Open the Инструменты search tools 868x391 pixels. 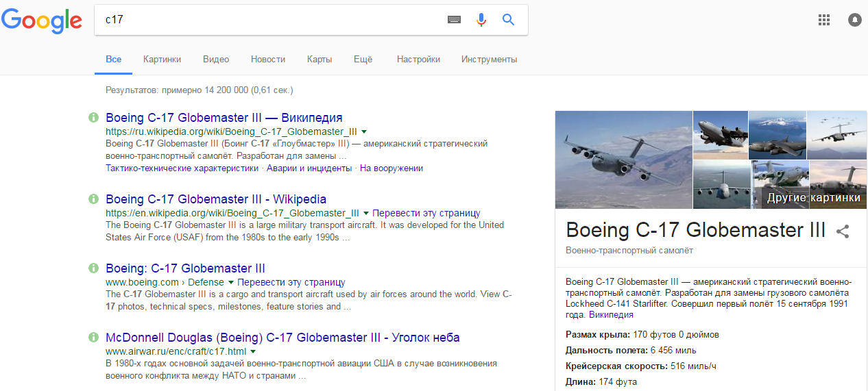pyautogui.click(x=489, y=60)
